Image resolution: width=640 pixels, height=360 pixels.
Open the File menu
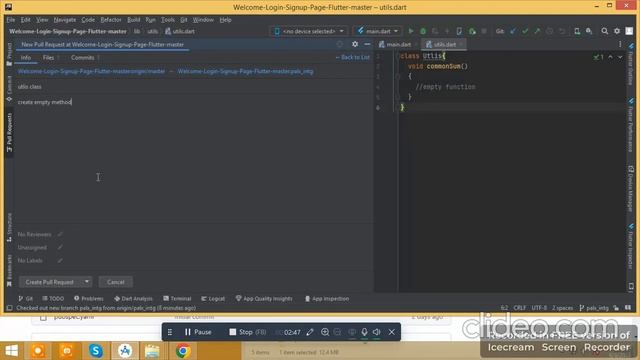[x=10, y=20]
